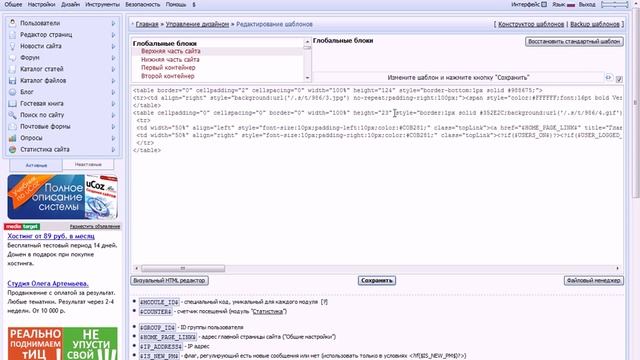Switch to the Активные tab
This screenshot has width=640, height=360.
[36, 165]
